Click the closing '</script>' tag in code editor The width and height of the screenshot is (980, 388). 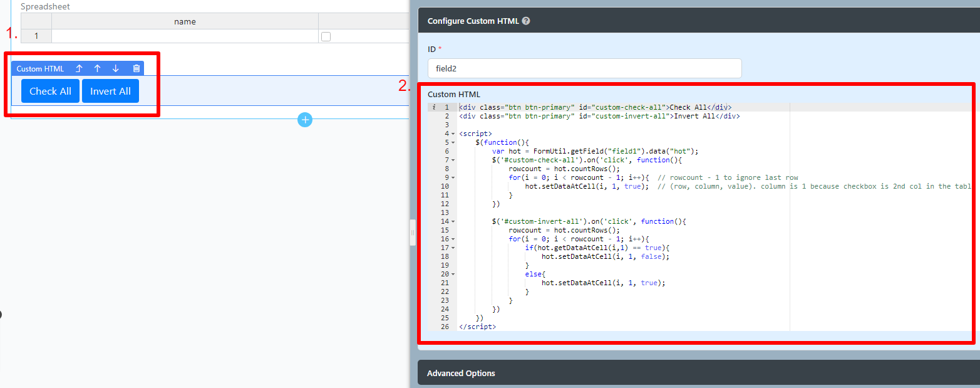pos(477,327)
